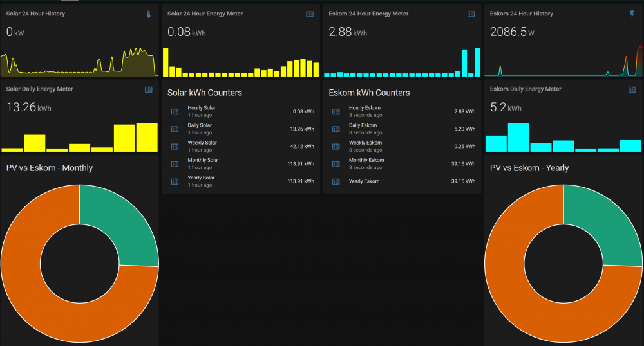Click the counter icon on Solar 24 Hour Energy Meter
The image size is (644, 346).
(x=310, y=14)
